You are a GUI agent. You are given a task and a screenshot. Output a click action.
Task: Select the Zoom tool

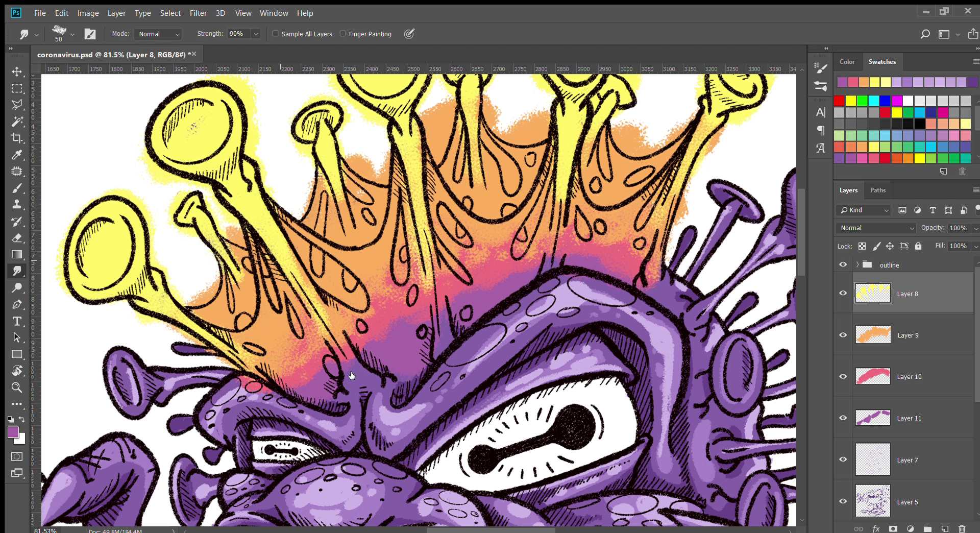(17, 387)
